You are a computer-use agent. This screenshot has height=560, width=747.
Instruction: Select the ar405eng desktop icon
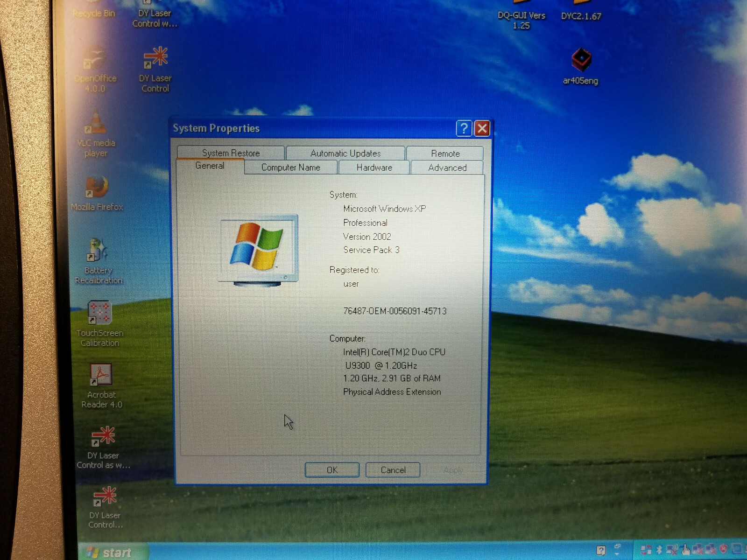(x=580, y=67)
